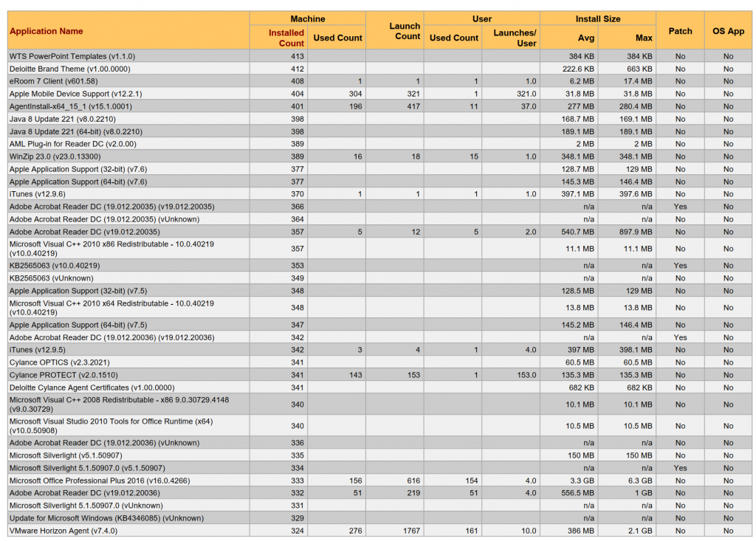Select AML Plug-in for Reader DC row
756x541 pixels.
click(379, 144)
